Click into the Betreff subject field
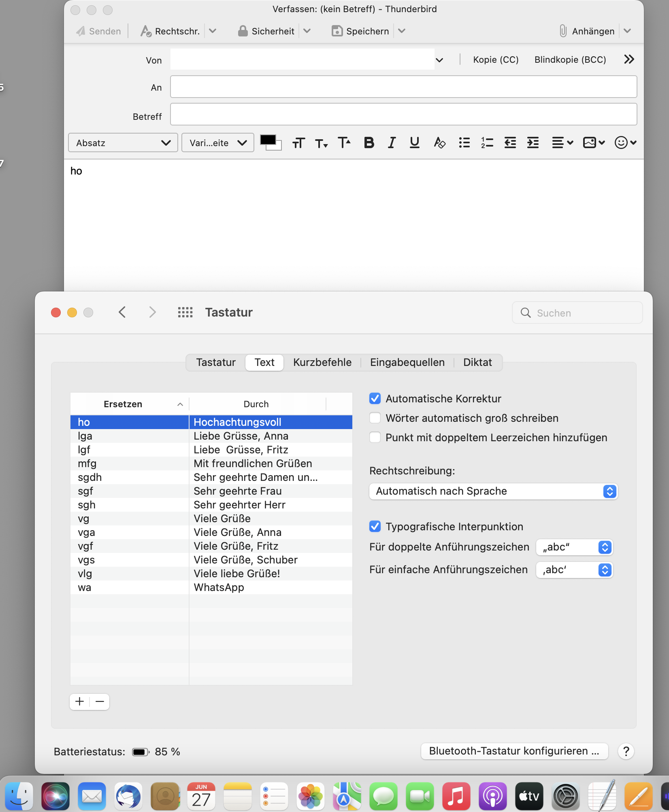 (x=403, y=115)
